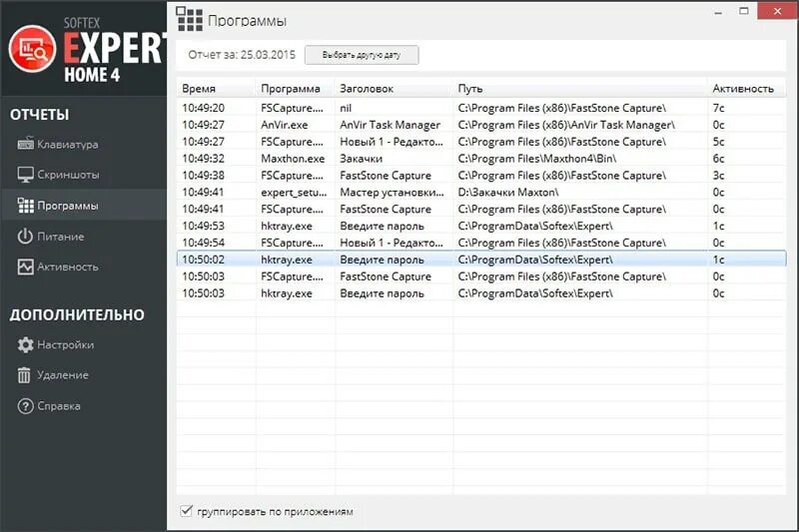Click the red Softex Expert logo icon
799x532 pixels.
pos(32,49)
